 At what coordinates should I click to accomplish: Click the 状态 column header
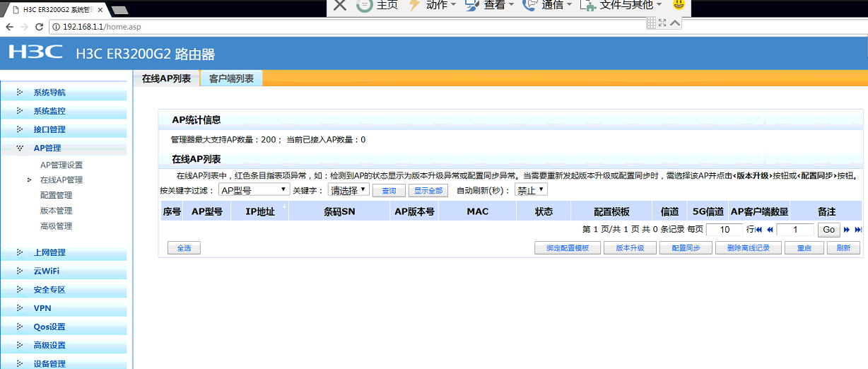[544, 211]
